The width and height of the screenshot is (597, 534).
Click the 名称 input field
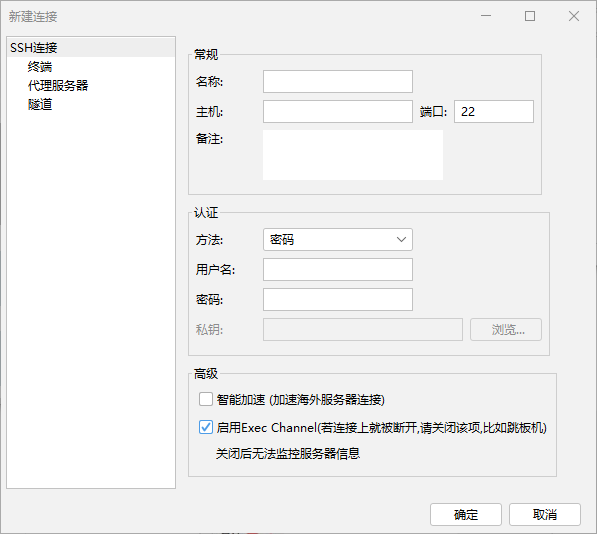pos(338,81)
